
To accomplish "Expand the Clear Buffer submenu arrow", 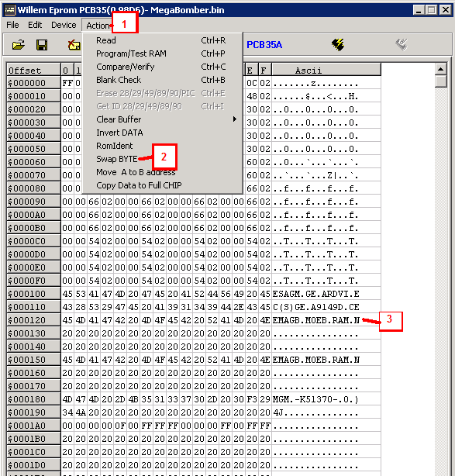I will (x=235, y=119).
